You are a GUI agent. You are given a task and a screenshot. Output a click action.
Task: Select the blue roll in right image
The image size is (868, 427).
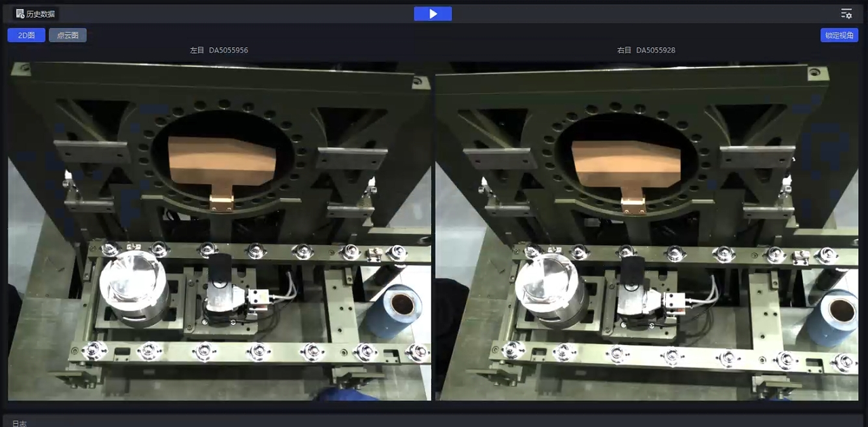click(x=834, y=316)
